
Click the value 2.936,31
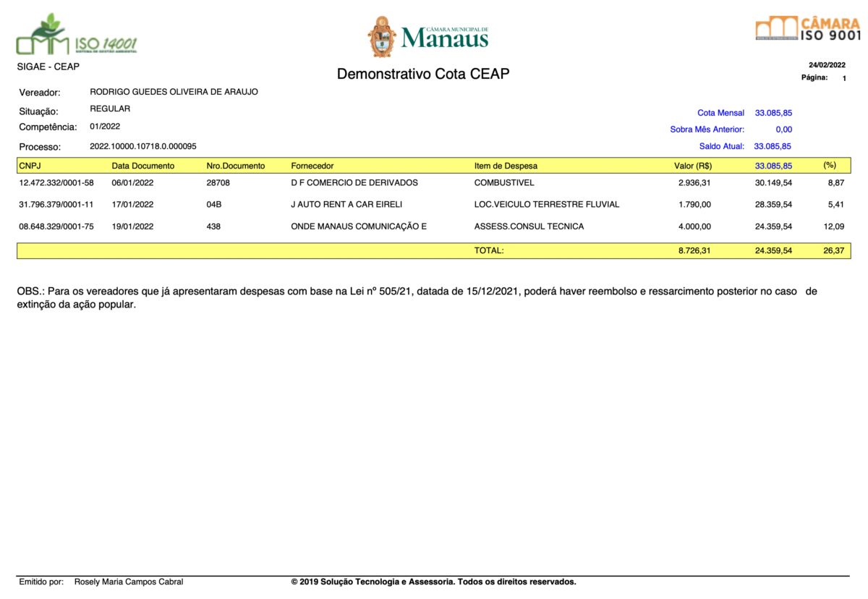694,182
